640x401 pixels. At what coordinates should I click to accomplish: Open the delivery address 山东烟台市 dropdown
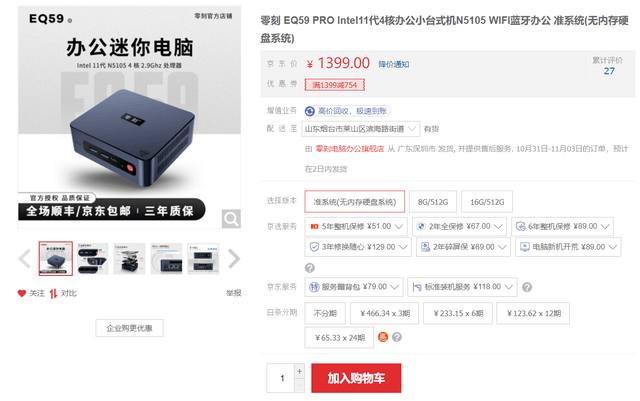[x=361, y=129]
